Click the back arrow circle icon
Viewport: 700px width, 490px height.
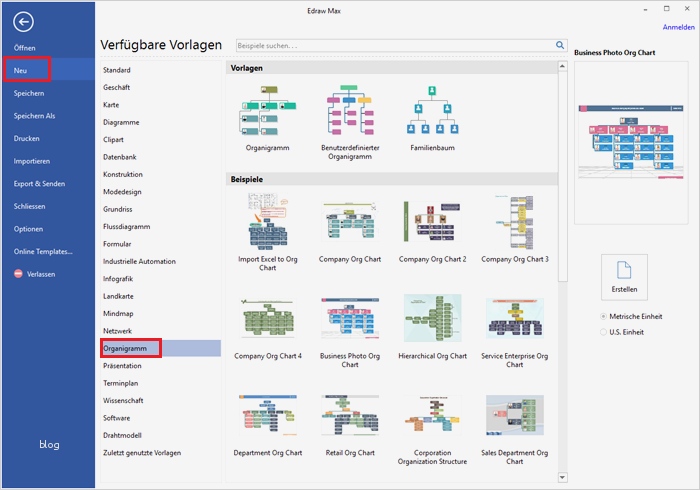(x=23, y=21)
